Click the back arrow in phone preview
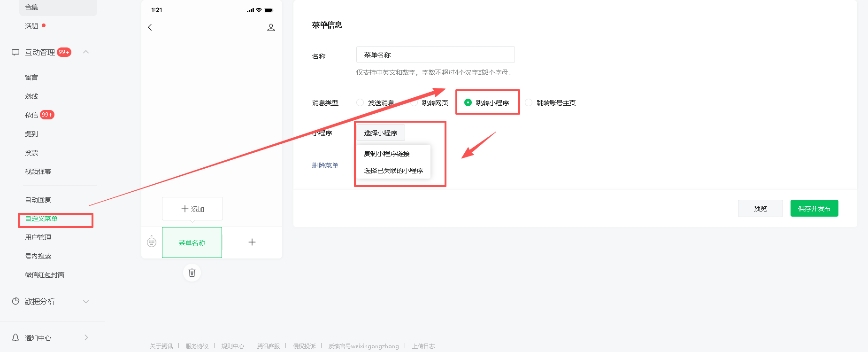This screenshot has height=352, width=868. point(150,27)
